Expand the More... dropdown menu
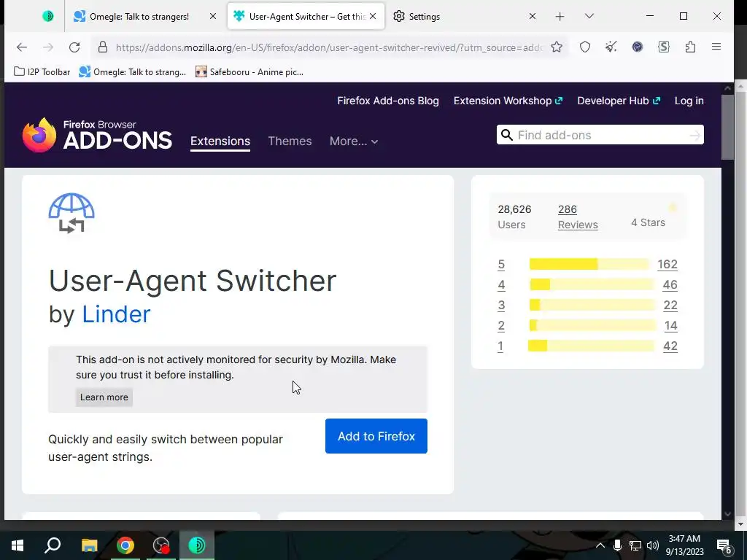 [x=354, y=141]
